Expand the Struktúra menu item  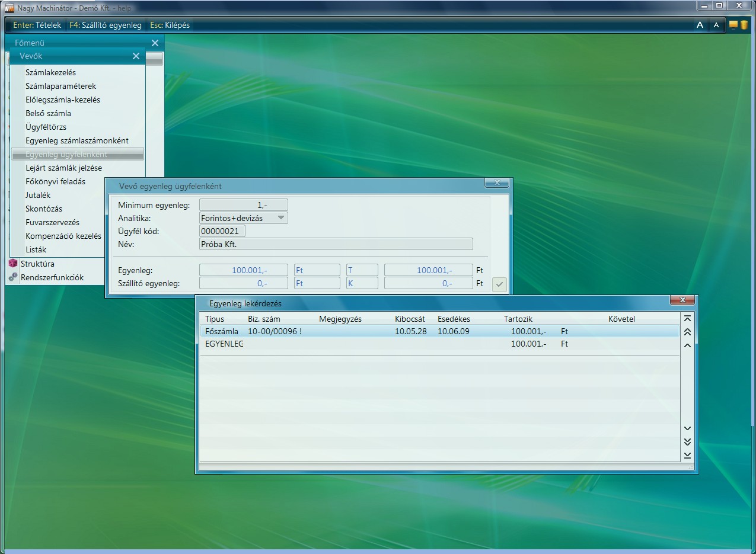[37, 264]
